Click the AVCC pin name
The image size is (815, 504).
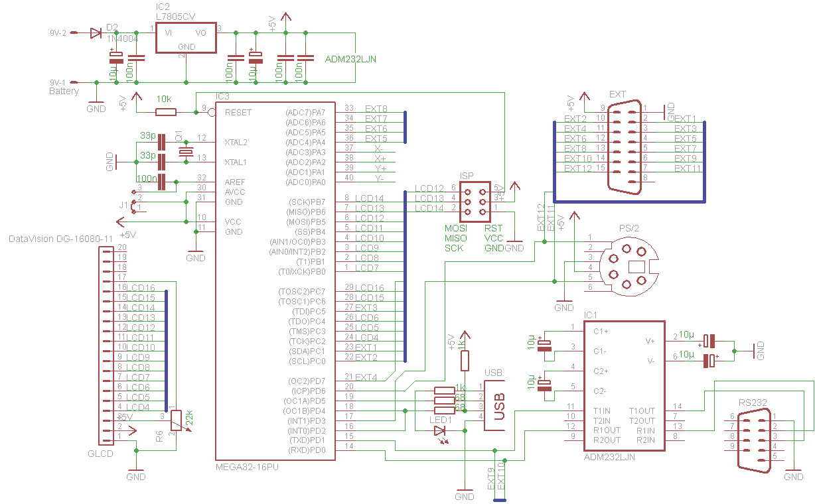tap(235, 192)
